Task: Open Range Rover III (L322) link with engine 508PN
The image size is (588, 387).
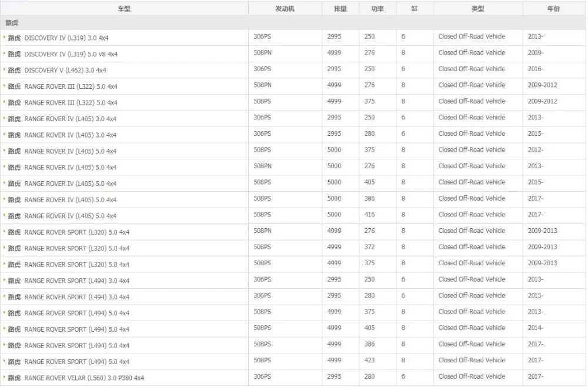Action: [x=71, y=86]
